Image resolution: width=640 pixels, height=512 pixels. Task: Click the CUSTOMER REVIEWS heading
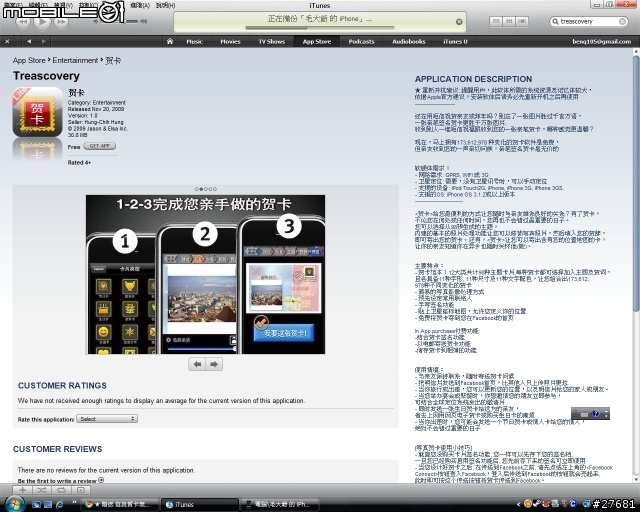tap(58, 449)
